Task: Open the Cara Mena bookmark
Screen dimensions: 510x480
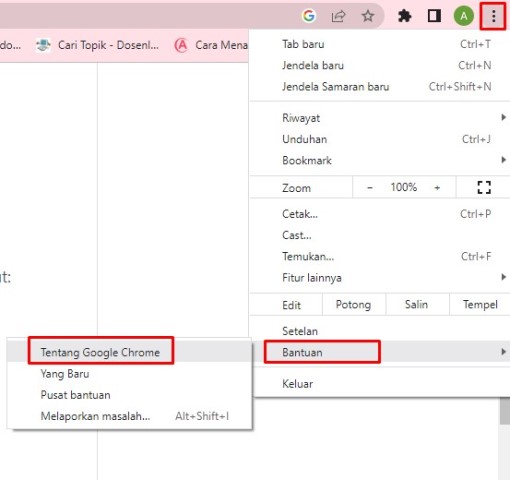Action: [211, 45]
